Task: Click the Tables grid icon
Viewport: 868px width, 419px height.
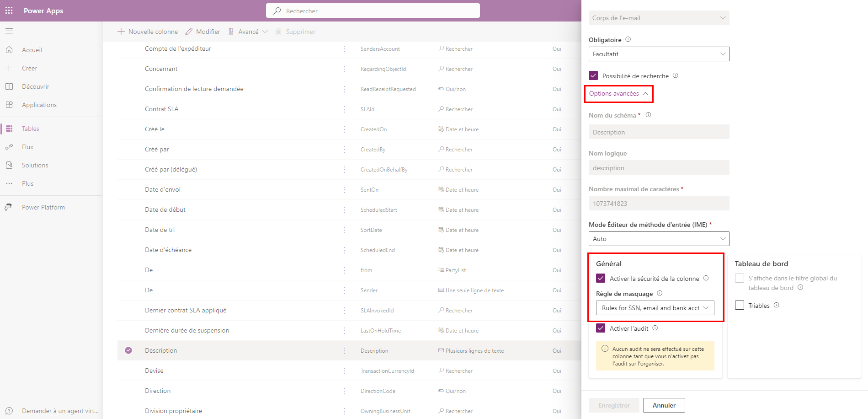Action: click(9, 129)
